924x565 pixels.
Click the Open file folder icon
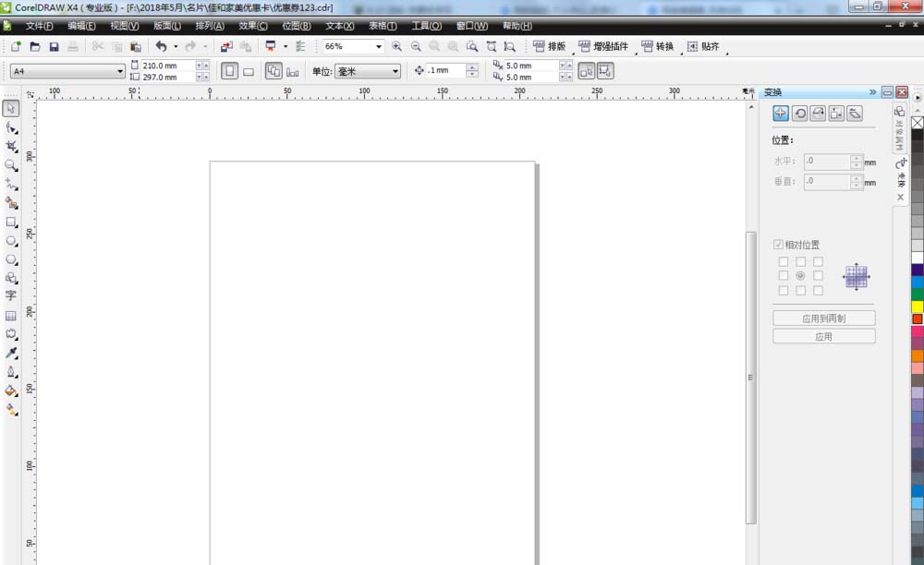pyautogui.click(x=35, y=46)
